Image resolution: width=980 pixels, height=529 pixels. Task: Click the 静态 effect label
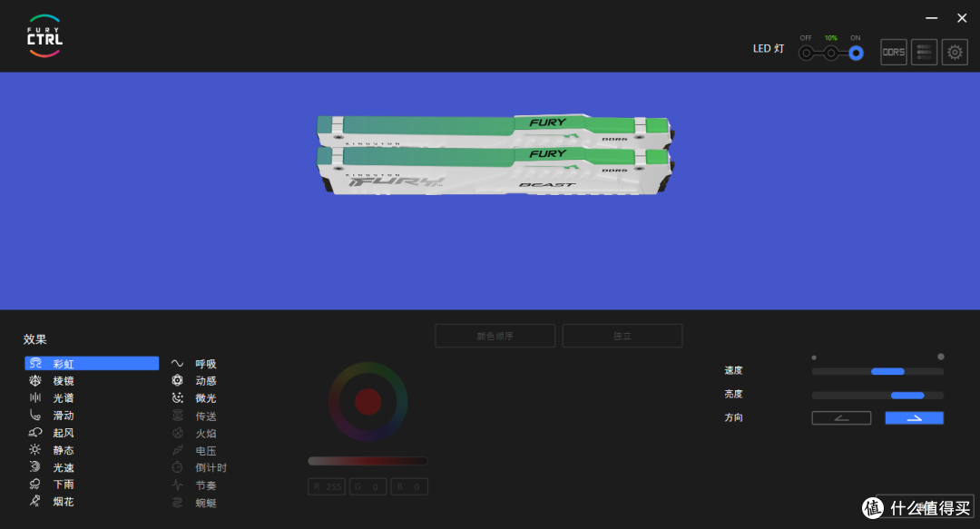click(x=64, y=450)
